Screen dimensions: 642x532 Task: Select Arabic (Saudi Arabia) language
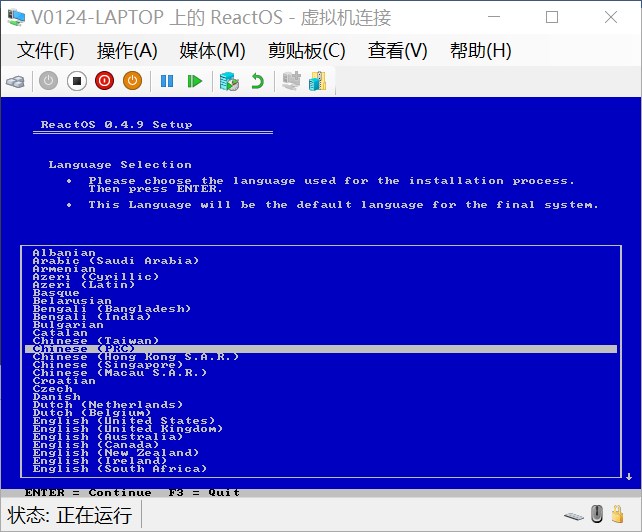click(x=116, y=261)
